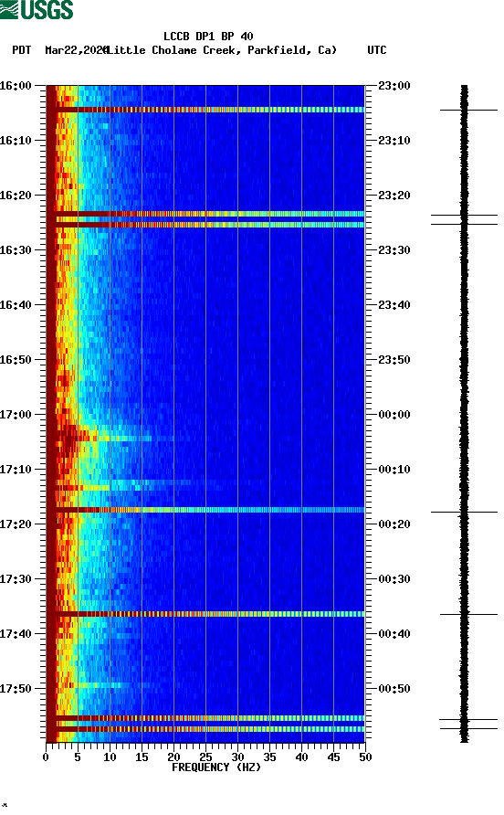Click the 0 Hz frequency axis label
This screenshot has height=815, width=504.
46,757
